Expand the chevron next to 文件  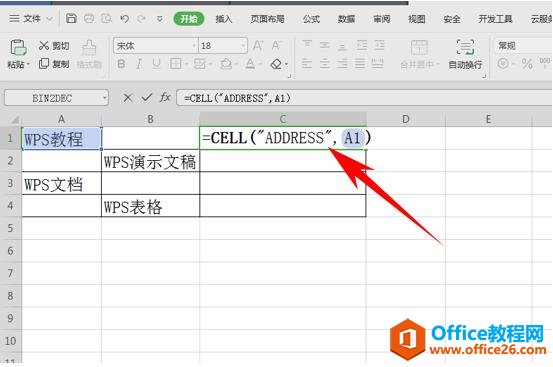50,19
